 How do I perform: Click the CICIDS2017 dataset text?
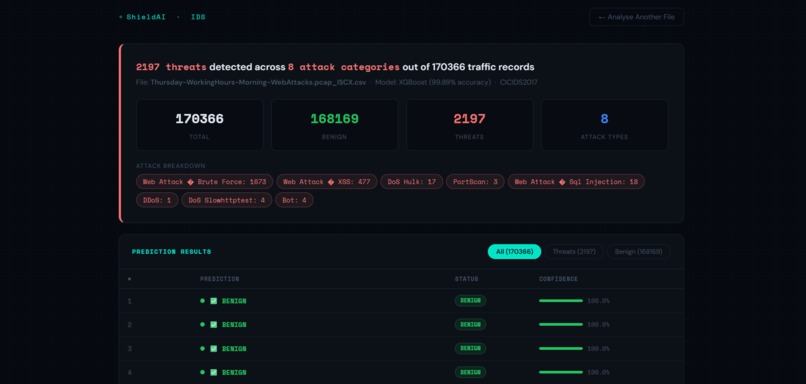519,82
